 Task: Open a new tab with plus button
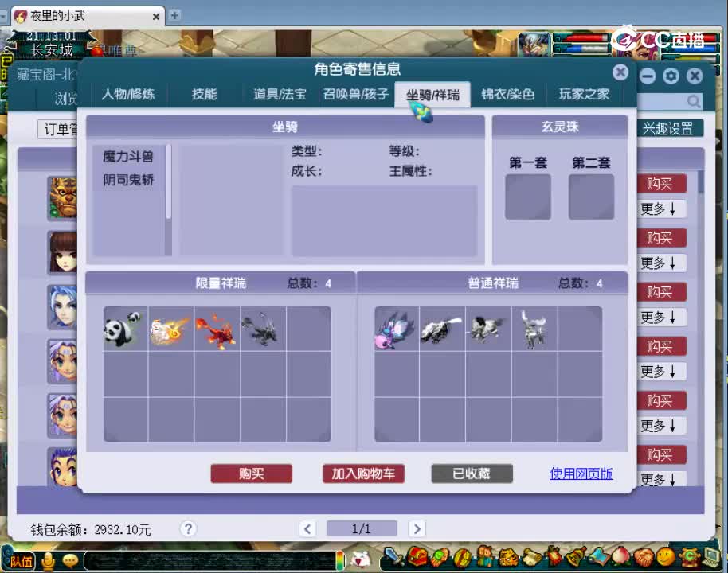pyautogui.click(x=174, y=15)
